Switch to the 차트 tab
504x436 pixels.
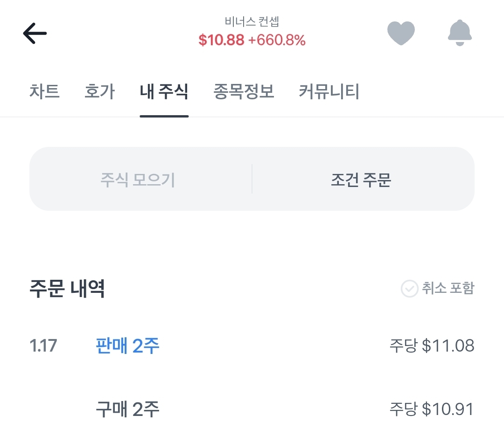(44, 91)
